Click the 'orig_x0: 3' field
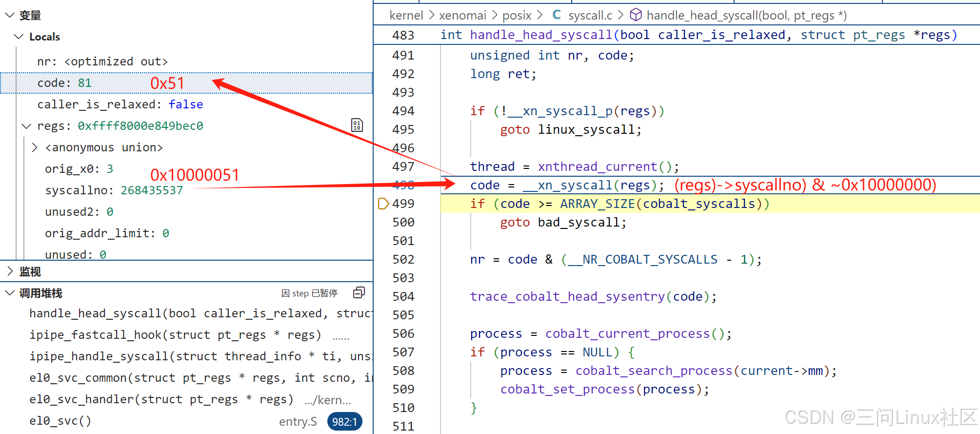 pos(79,169)
